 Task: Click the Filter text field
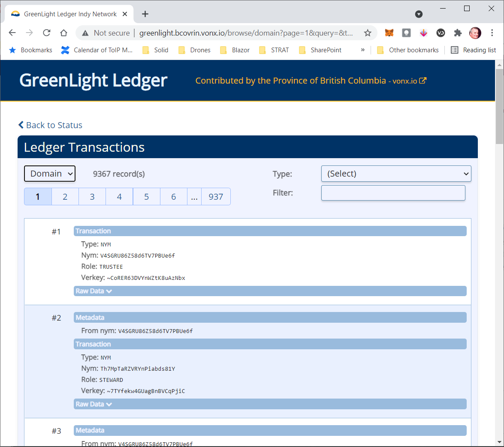[x=393, y=193]
